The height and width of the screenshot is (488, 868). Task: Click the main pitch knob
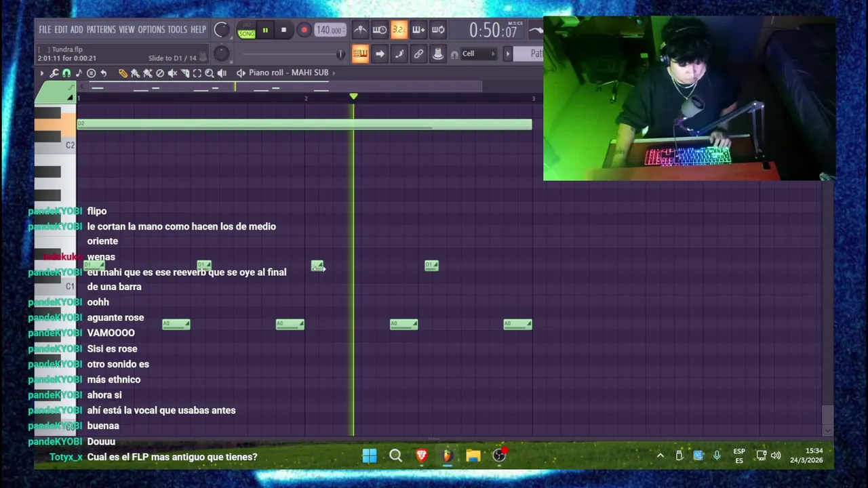[x=221, y=54]
